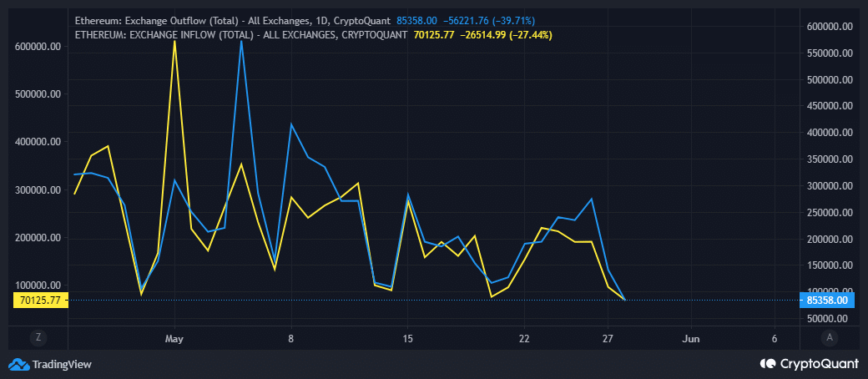Click the 350000.00 right scale label
The height and width of the screenshot is (379, 868).
(828, 159)
